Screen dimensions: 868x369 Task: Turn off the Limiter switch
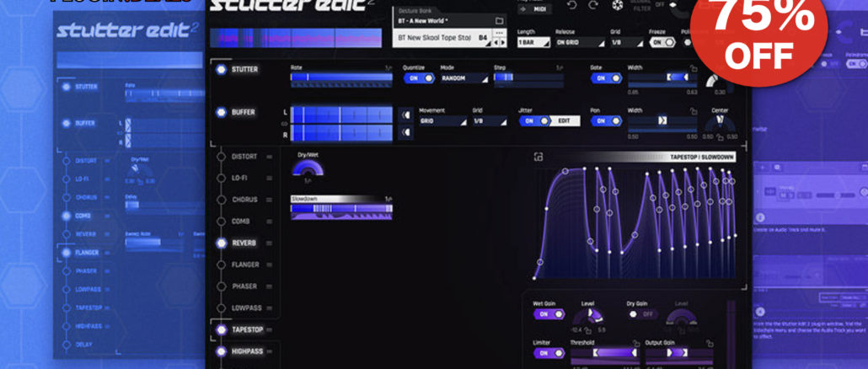click(x=549, y=353)
